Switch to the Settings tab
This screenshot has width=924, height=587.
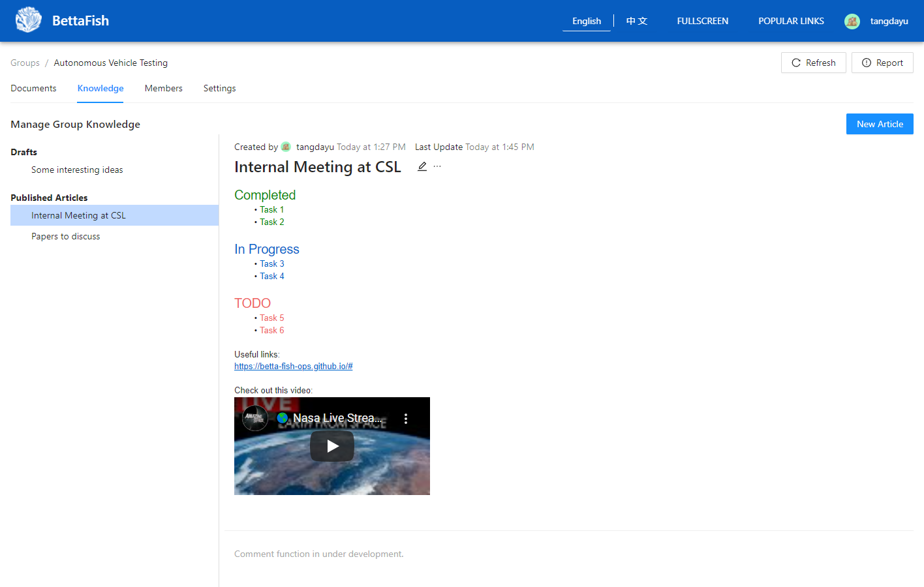click(219, 88)
